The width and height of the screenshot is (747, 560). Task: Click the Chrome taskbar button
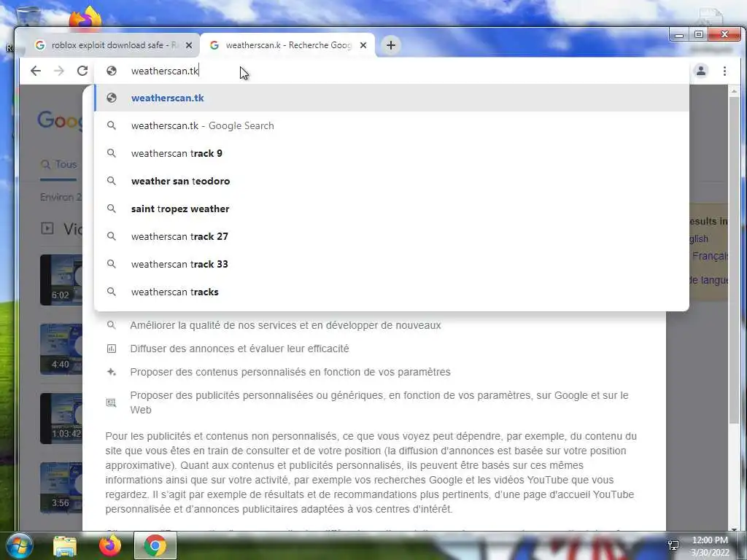click(155, 545)
